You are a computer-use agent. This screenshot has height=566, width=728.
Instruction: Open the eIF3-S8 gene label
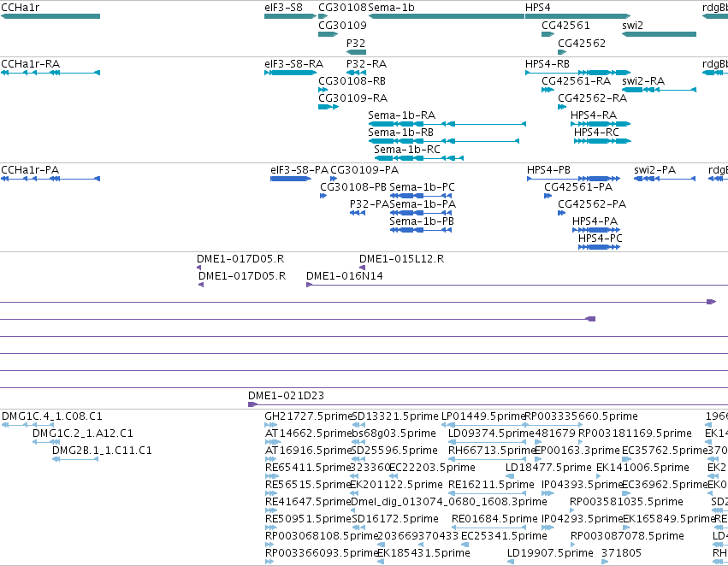(283, 8)
